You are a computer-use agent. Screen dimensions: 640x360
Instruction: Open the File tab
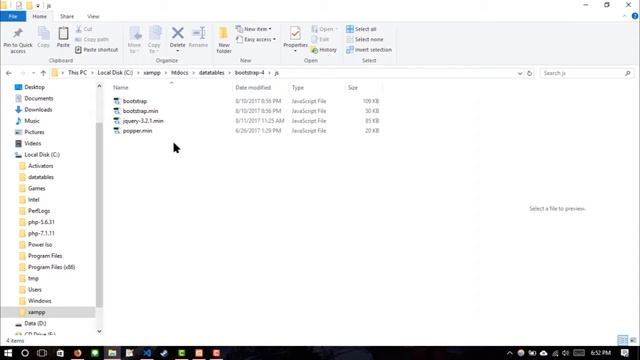pos(13,16)
